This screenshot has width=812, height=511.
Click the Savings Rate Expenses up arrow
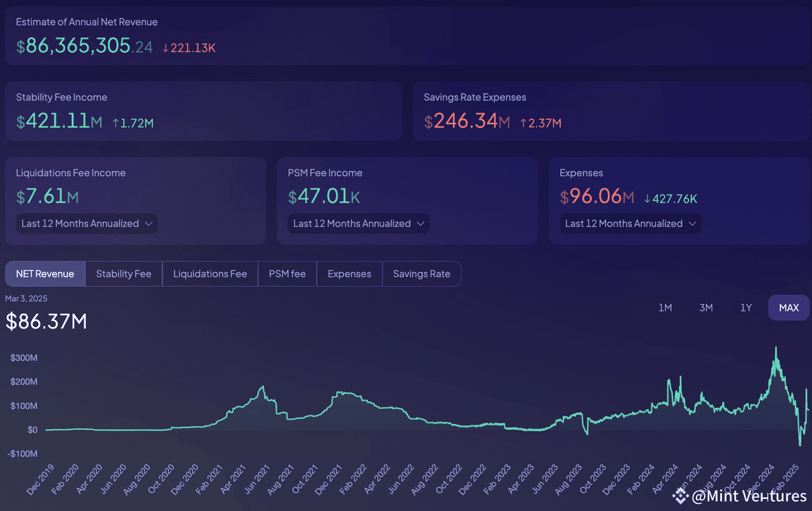[524, 123]
